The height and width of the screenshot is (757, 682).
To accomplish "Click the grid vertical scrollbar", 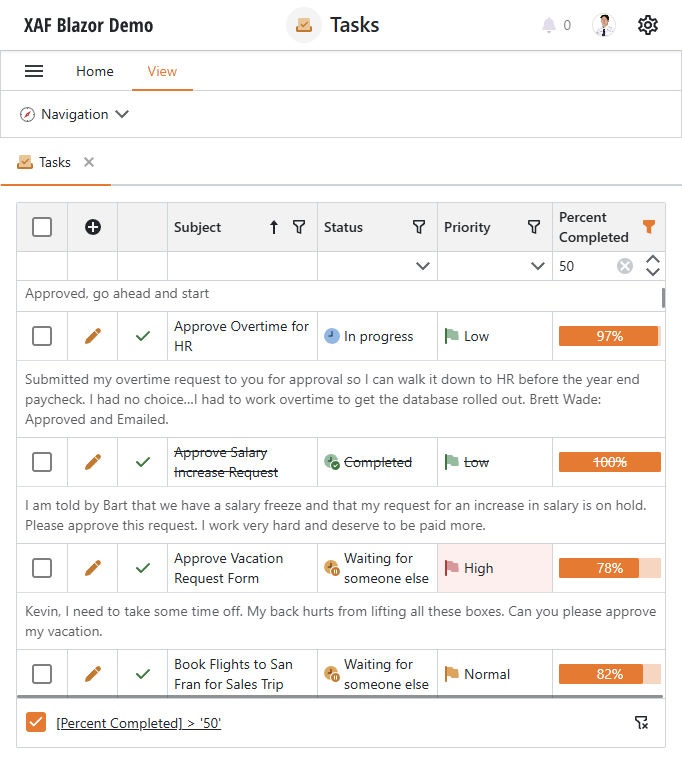I will (x=664, y=297).
